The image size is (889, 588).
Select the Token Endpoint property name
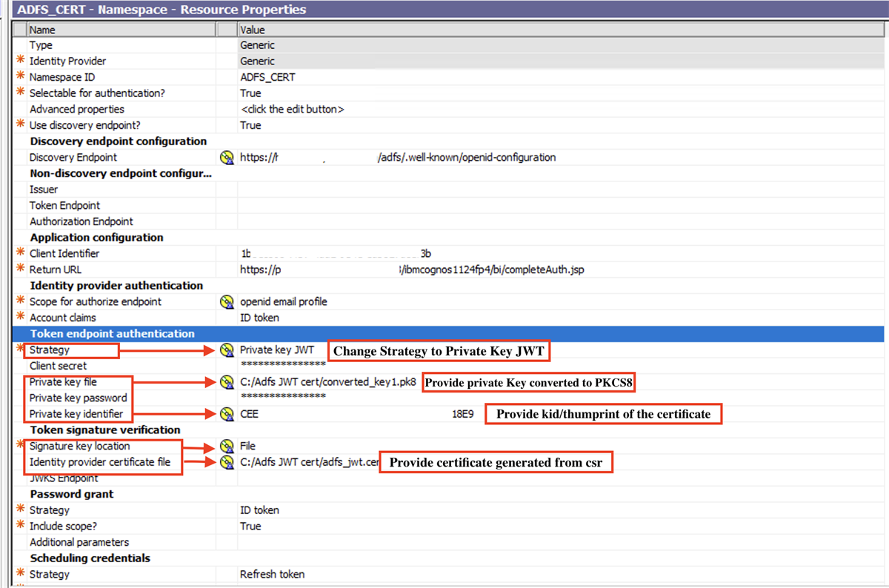64,206
